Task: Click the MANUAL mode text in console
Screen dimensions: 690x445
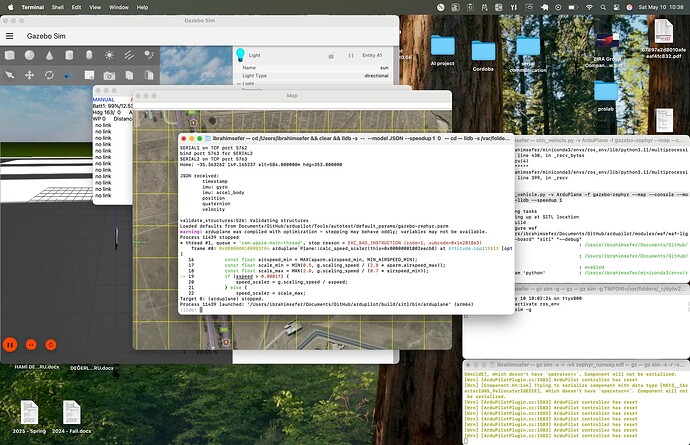Action: pyautogui.click(x=103, y=100)
